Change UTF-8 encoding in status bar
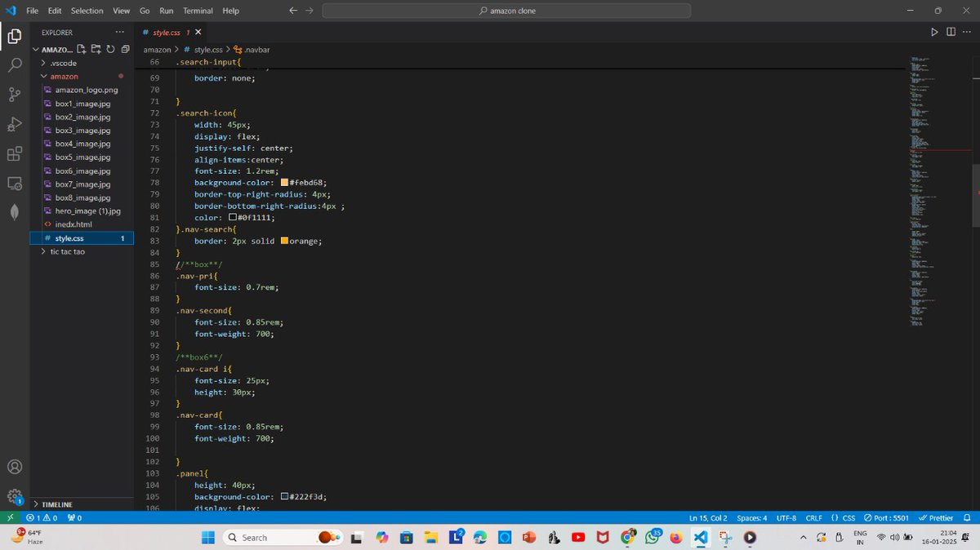The height and width of the screenshot is (550, 980). click(x=786, y=517)
